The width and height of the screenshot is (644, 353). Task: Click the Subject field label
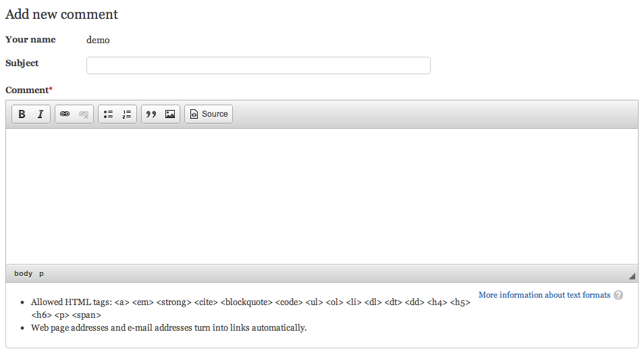22,63
